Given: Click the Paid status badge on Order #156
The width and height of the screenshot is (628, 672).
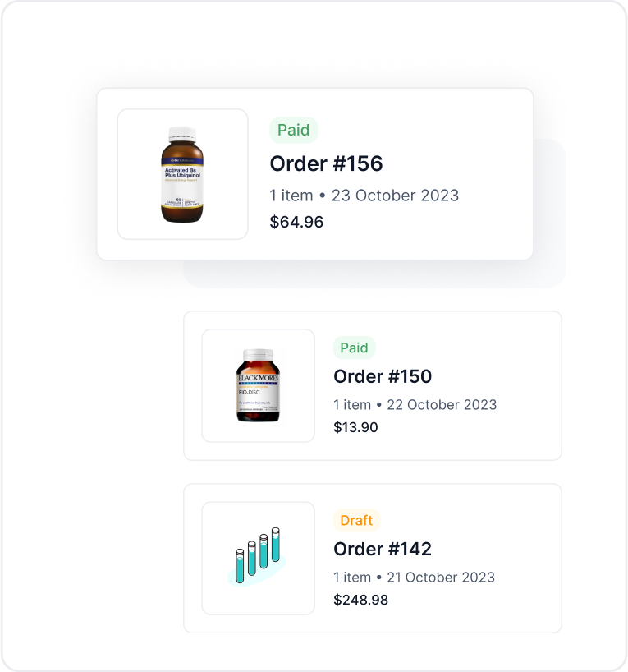Looking at the screenshot, I should click(293, 130).
